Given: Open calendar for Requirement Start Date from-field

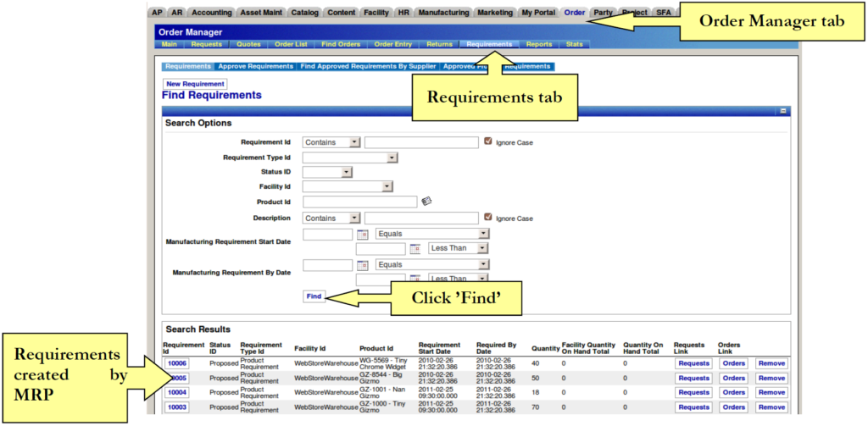Looking at the screenshot, I should [362, 234].
